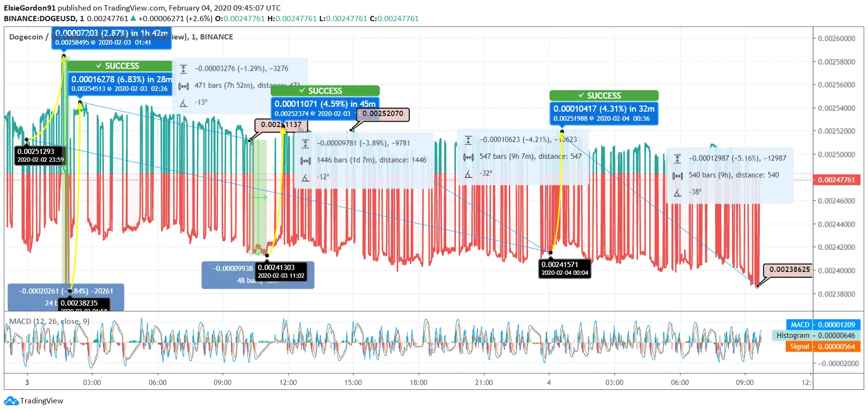Click the angle icon beside -13°
Screen dimensions: 868x412
click(x=184, y=103)
